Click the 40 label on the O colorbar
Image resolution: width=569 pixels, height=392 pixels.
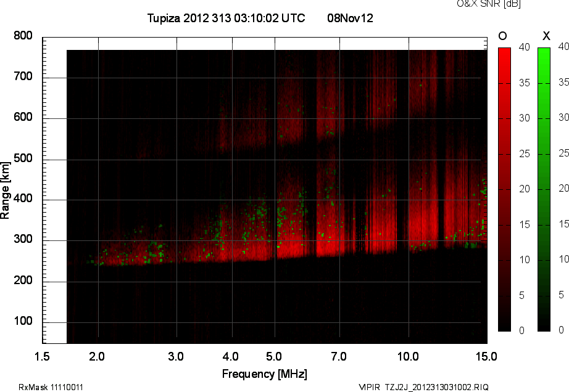(524, 47)
